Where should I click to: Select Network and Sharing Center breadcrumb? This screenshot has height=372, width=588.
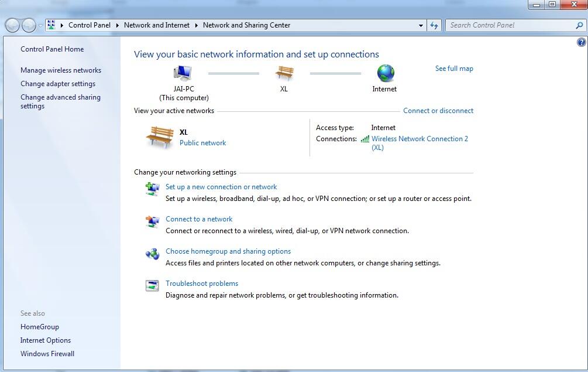pyautogui.click(x=246, y=25)
